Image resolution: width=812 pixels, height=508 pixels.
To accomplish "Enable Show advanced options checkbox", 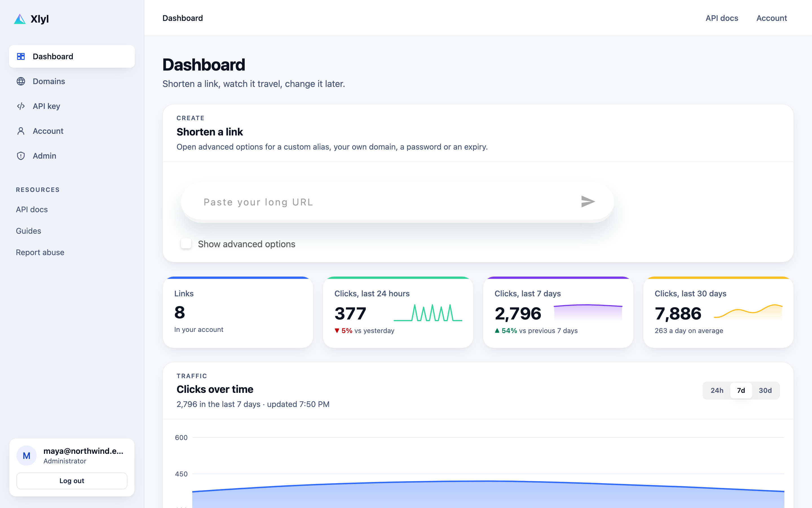I will point(186,244).
